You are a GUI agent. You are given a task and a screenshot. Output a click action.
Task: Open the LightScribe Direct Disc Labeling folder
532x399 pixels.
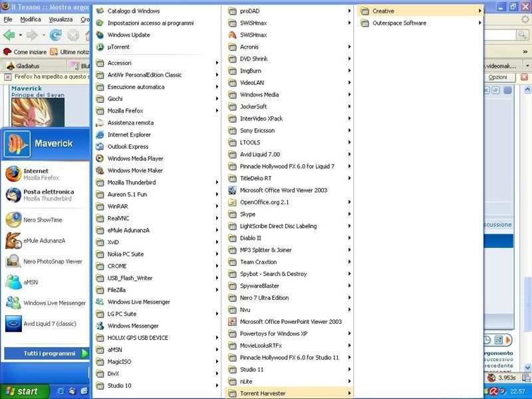tap(289, 226)
